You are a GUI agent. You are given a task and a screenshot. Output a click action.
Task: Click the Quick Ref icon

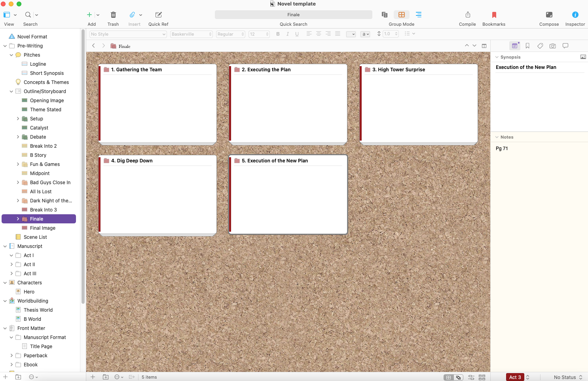tap(159, 15)
